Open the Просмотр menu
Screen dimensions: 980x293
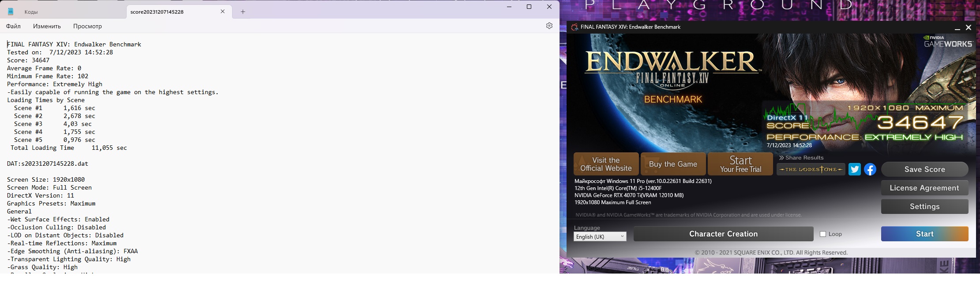(87, 26)
